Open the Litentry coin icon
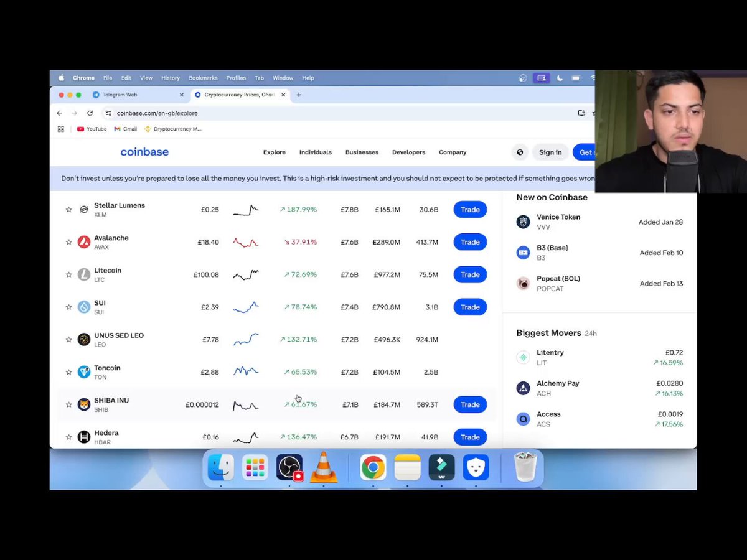The width and height of the screenshot is (747, 560). point(523,357)
